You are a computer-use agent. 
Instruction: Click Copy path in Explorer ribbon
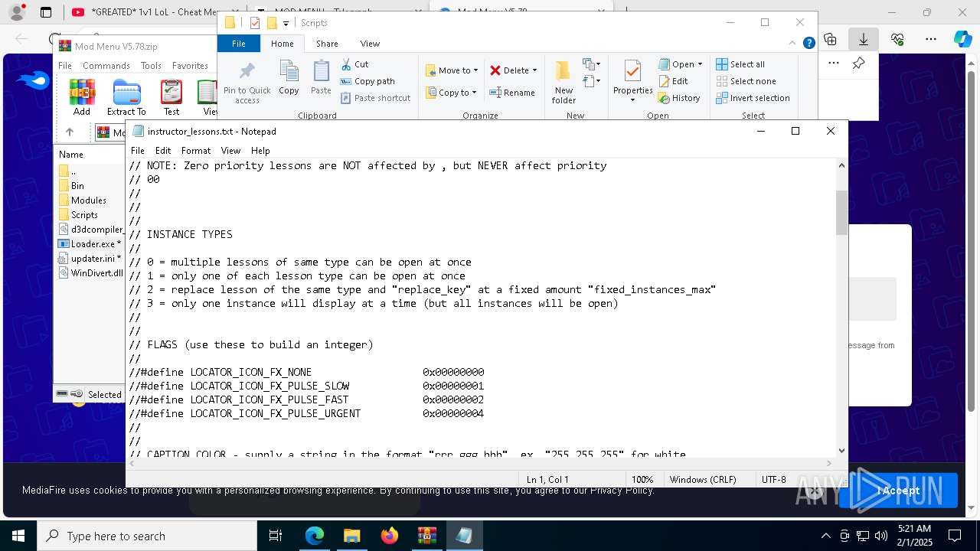[x=367, y=81]
